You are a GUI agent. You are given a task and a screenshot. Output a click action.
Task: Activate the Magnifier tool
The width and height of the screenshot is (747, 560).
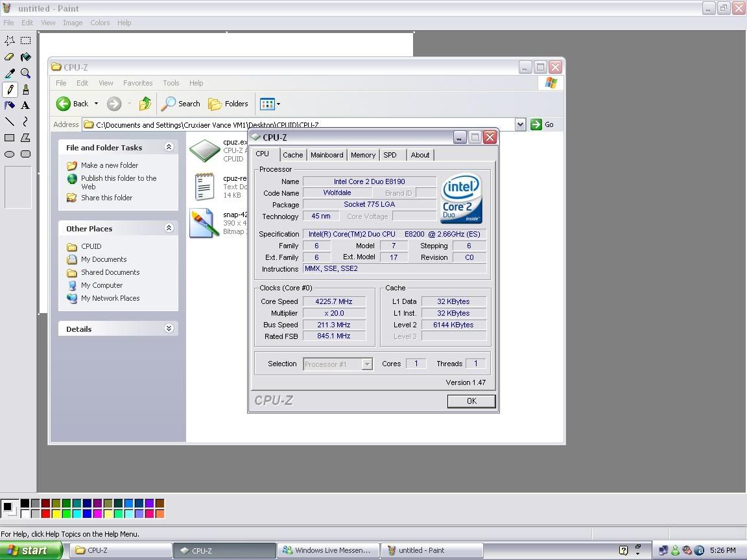click(x=25, y=73)
